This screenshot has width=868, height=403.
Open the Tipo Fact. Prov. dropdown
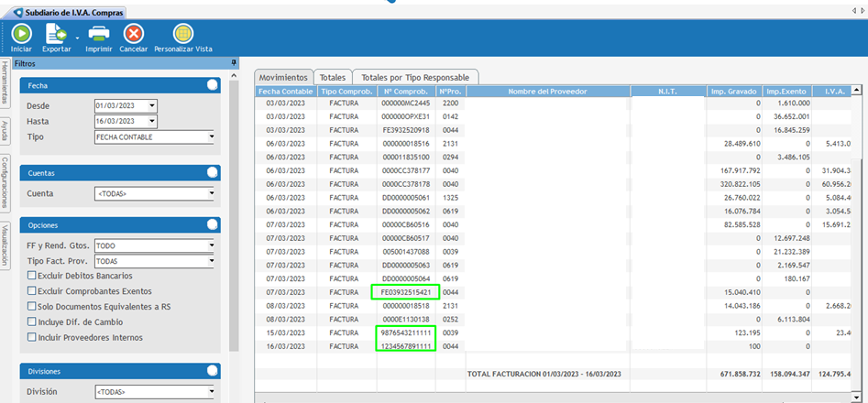tap(211, 261)
